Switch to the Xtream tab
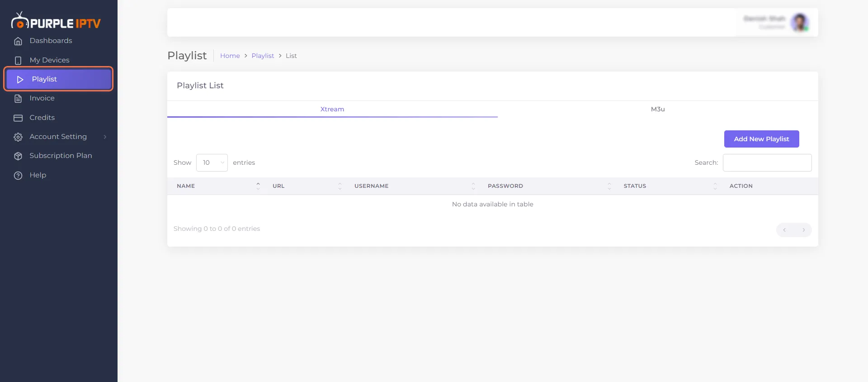The width and height of the screenshot is (868, 382). click(332, 109)
